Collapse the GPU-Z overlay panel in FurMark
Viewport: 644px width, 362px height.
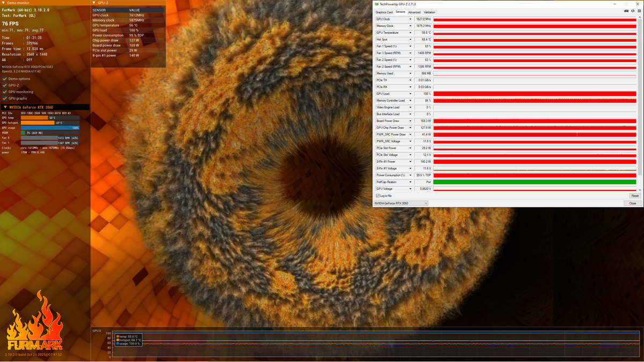coord(94,3)
